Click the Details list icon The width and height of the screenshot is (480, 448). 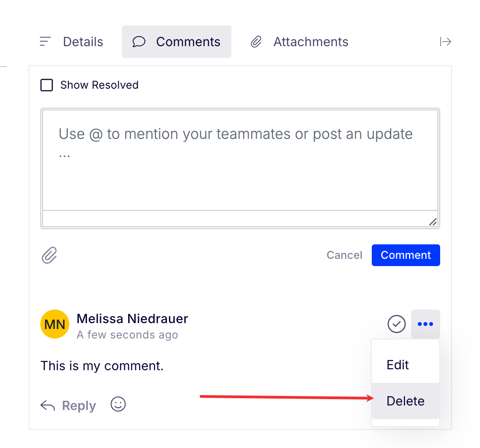pos(45,41)
